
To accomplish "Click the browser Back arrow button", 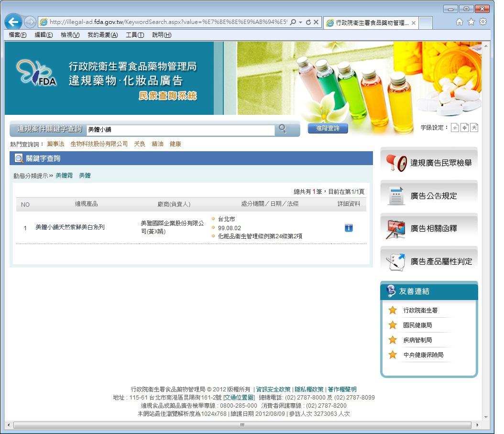I will click(13, 22).
